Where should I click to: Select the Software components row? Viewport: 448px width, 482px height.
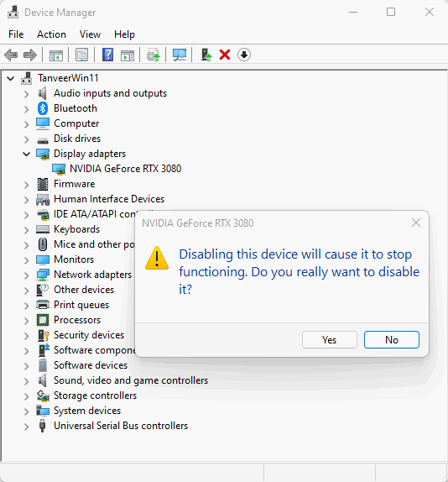(95, 350)
